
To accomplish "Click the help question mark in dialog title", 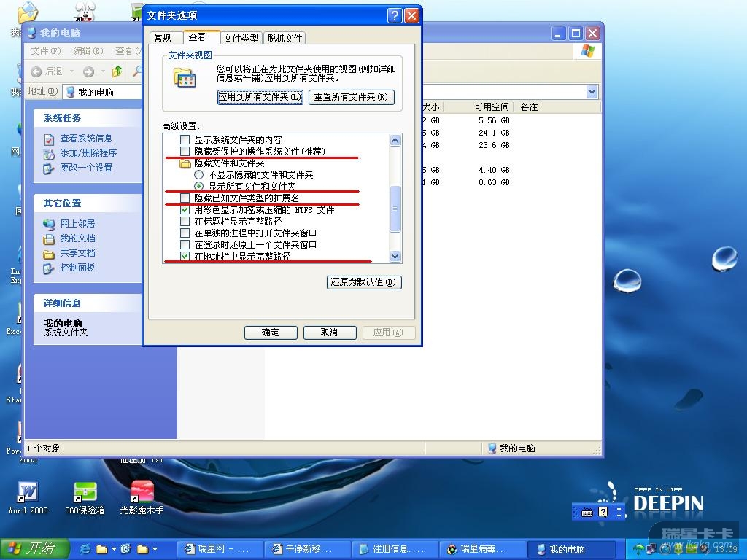I will [x=395, y=16].
